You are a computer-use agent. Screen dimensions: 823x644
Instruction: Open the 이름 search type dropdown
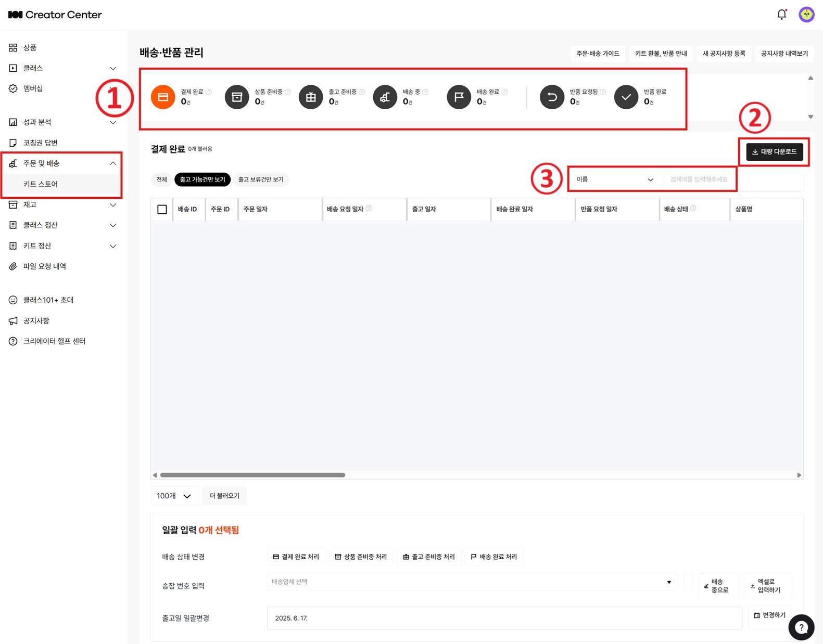pos(615,179)
